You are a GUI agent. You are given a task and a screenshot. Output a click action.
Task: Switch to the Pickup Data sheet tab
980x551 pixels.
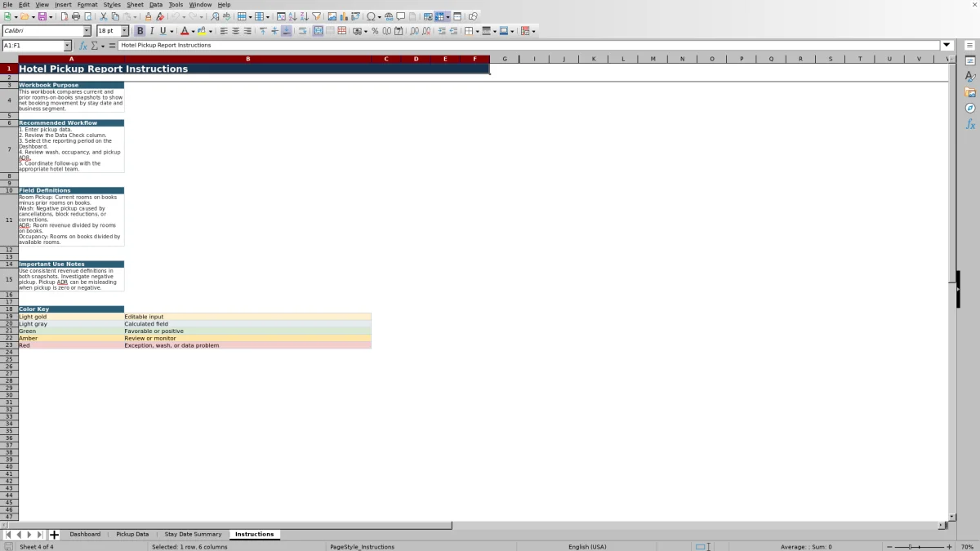click(132, 535)
